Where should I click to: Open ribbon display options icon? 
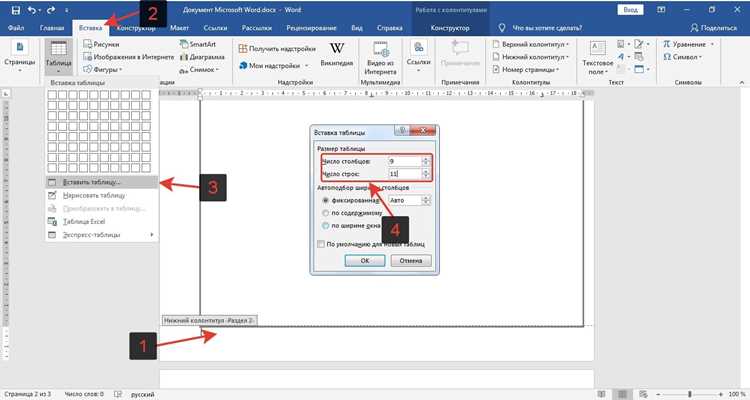click(661, 10)
